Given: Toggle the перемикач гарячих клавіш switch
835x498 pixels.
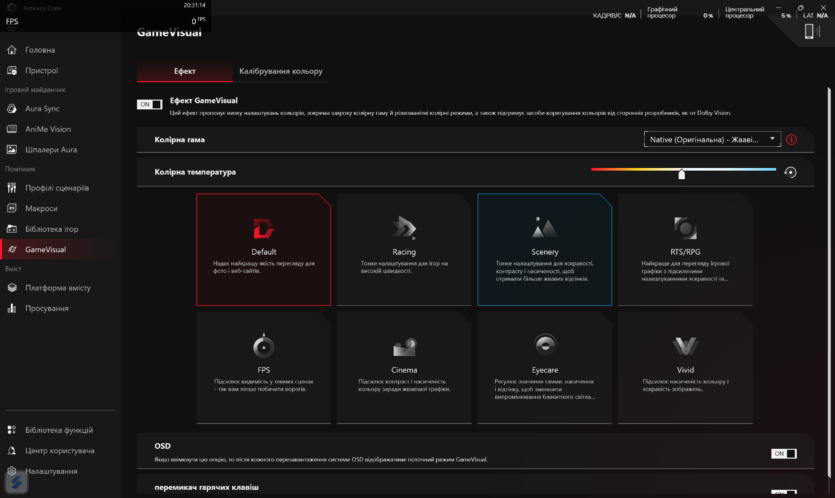Looking at the screenshot, I should coord(783,492).
